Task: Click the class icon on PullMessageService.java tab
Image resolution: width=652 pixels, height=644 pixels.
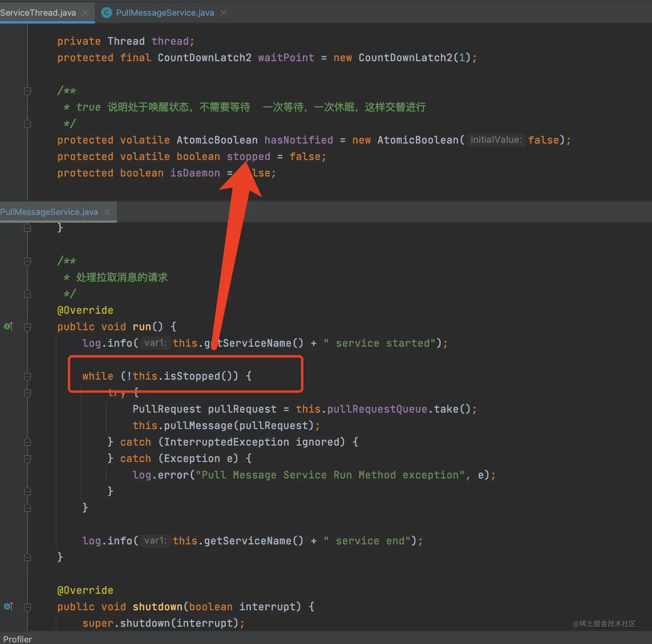Action: [106, 13]
